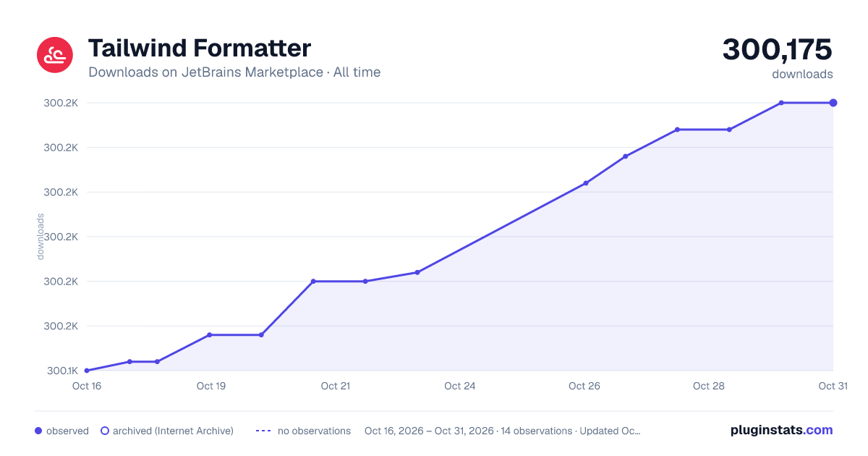
Task: Click the 300,175 downloads total
Action: [778, 49]
